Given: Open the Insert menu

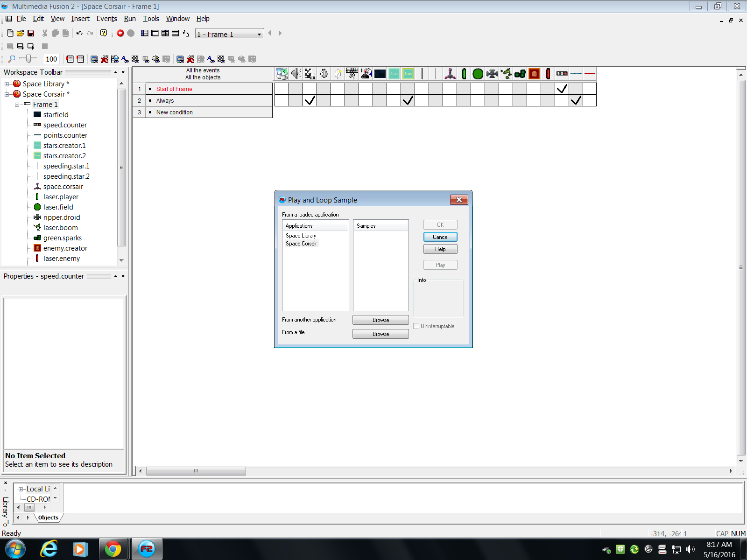Looking at the screenshot, I should click(80, 19).
